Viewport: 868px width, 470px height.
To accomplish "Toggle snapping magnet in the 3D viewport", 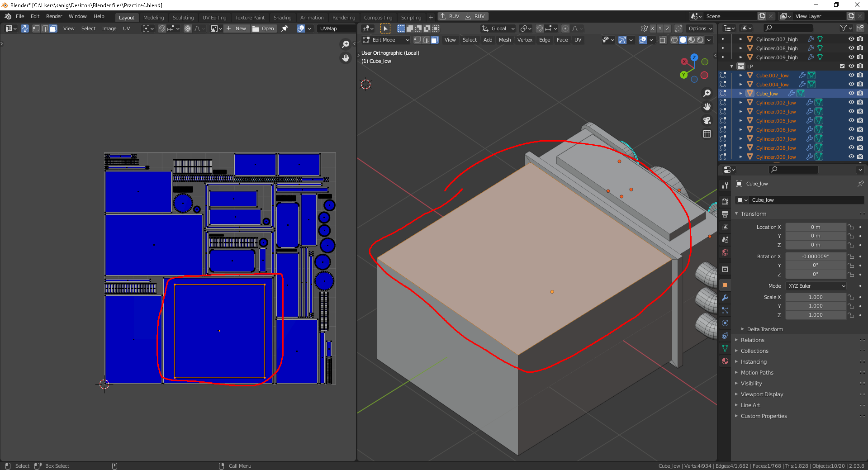I will (540, 28).
